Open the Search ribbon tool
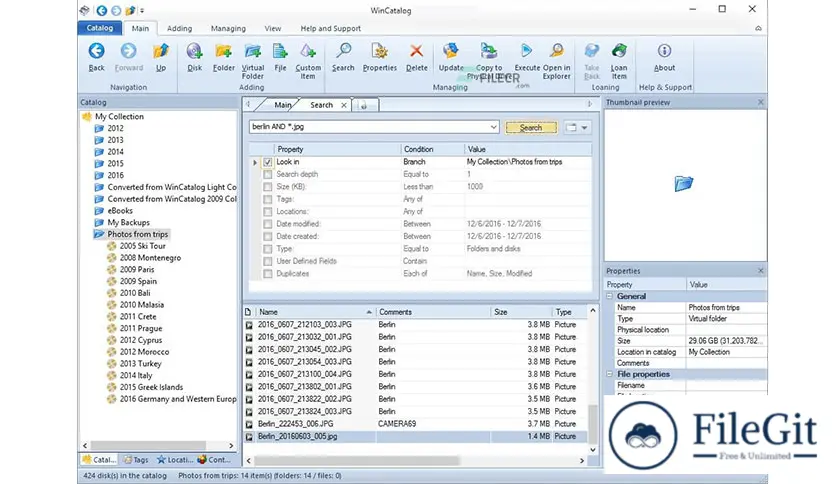 [343, 51]
